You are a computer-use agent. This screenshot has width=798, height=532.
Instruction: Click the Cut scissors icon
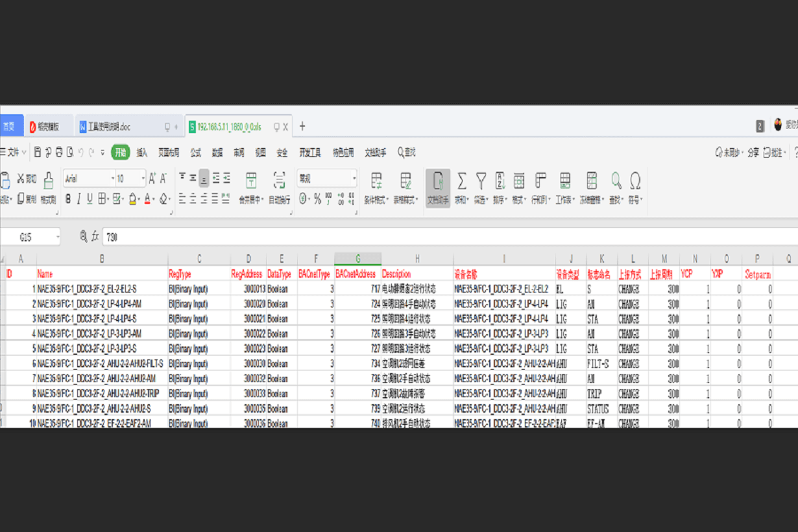tap(21, 178)
